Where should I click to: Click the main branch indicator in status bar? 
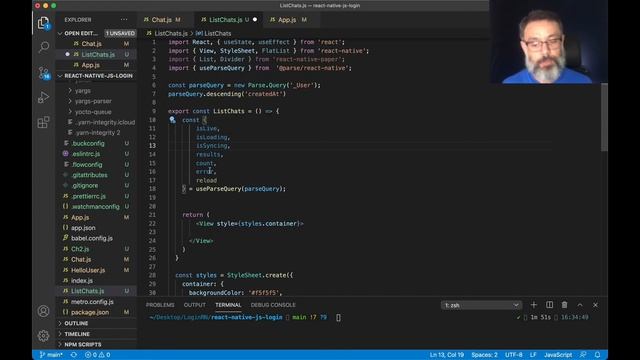(x=51, y=355)
